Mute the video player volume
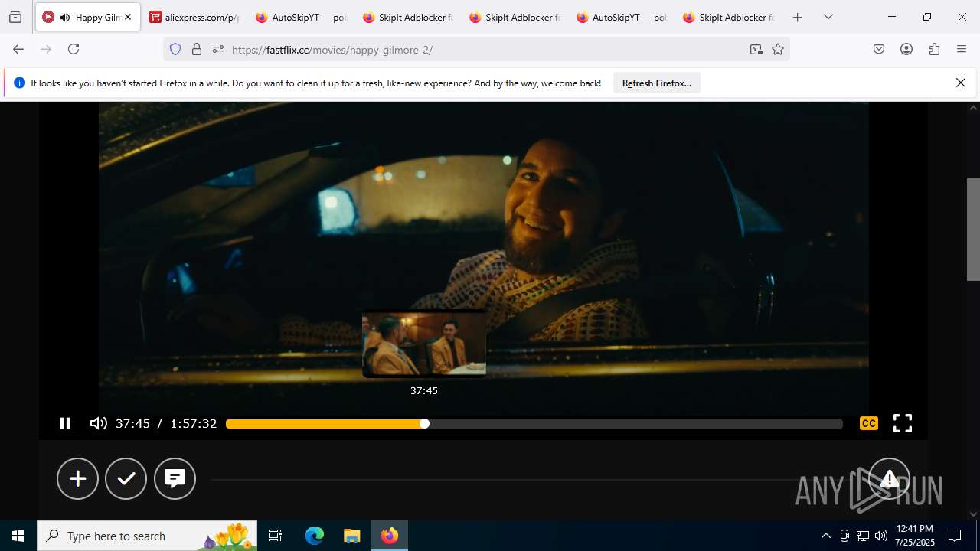The width and height of the screenshot is (980, 551). (x=98, y=423)
